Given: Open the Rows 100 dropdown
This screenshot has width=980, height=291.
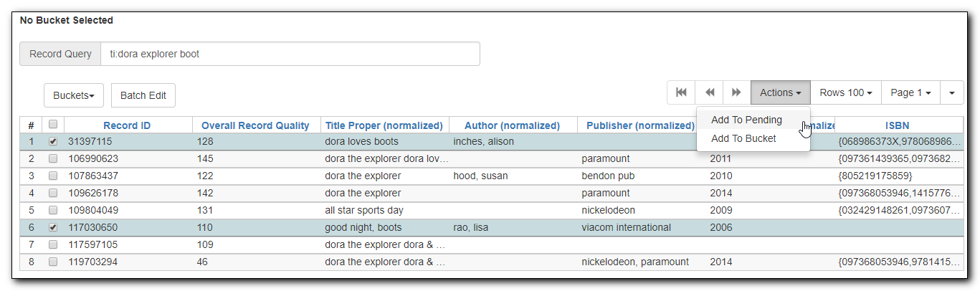Looking at the screenshot, I should tap(845, 92).
